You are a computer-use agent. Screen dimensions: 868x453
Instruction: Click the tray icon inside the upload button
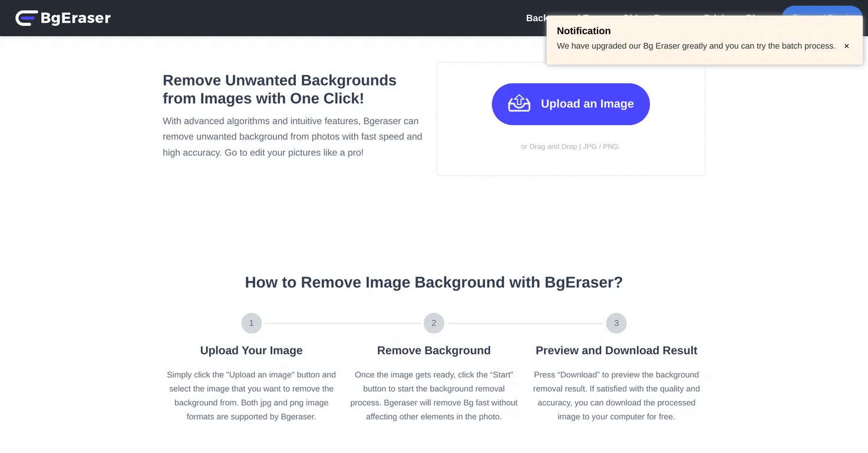[x=519, y=103]
